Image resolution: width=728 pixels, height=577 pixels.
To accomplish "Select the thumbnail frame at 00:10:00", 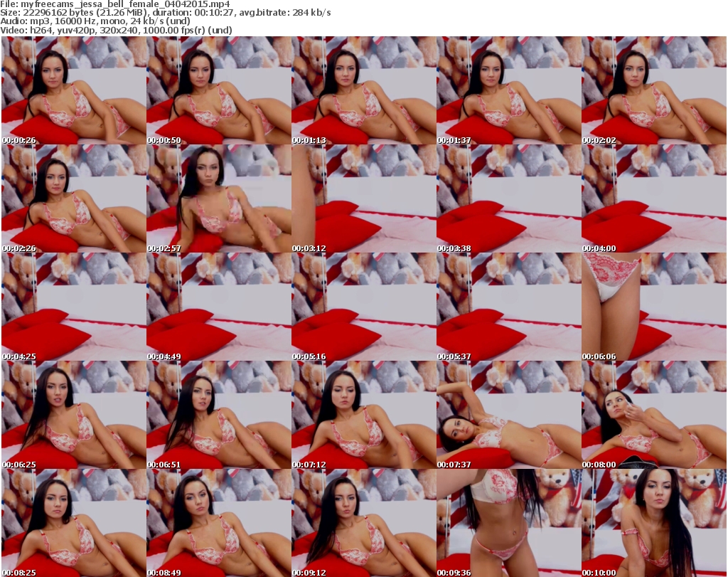I will (654, 523).
